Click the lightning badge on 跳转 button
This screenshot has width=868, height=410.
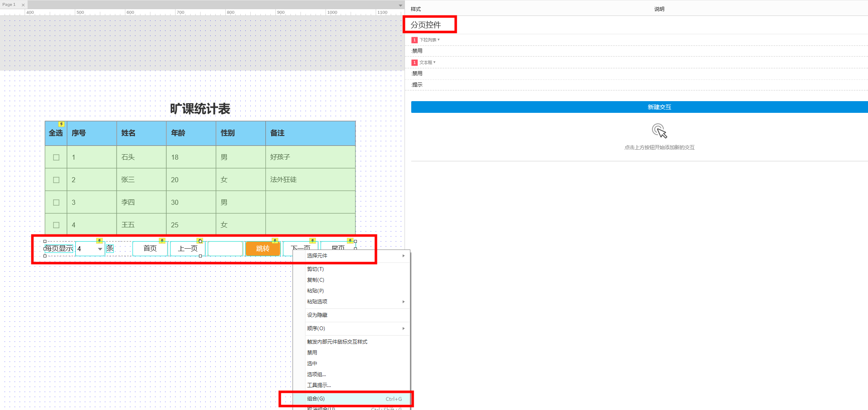(275, 241)
